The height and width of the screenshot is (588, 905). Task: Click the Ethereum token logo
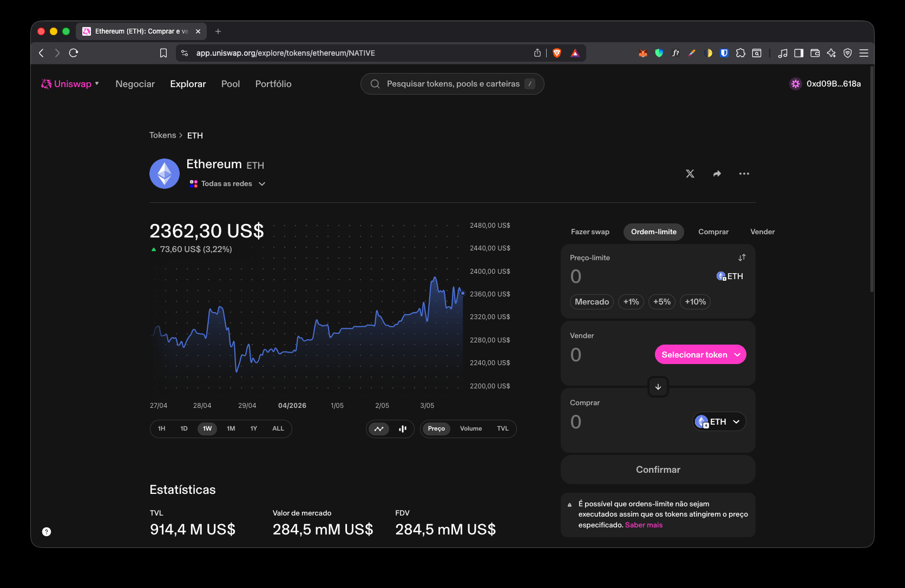tap(165, 174)
